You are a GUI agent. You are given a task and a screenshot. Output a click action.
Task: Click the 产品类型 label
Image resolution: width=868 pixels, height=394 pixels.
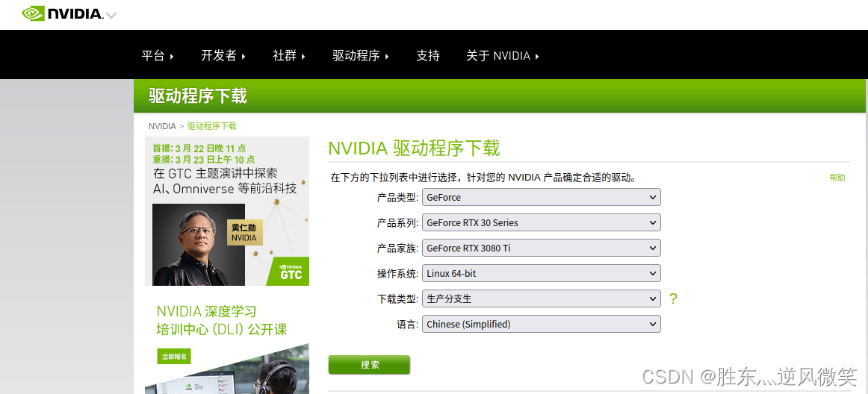(x=397, y=198)
